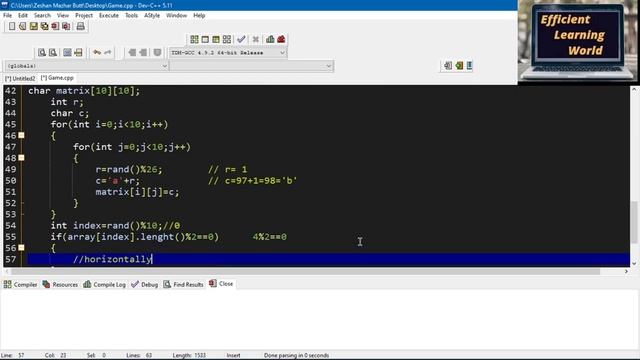Image resolution: width=640 pixels, height=360 pixels.
Task: Open the (globals) class dropdown
Action: pyautogui.click(x=86, y=66)
